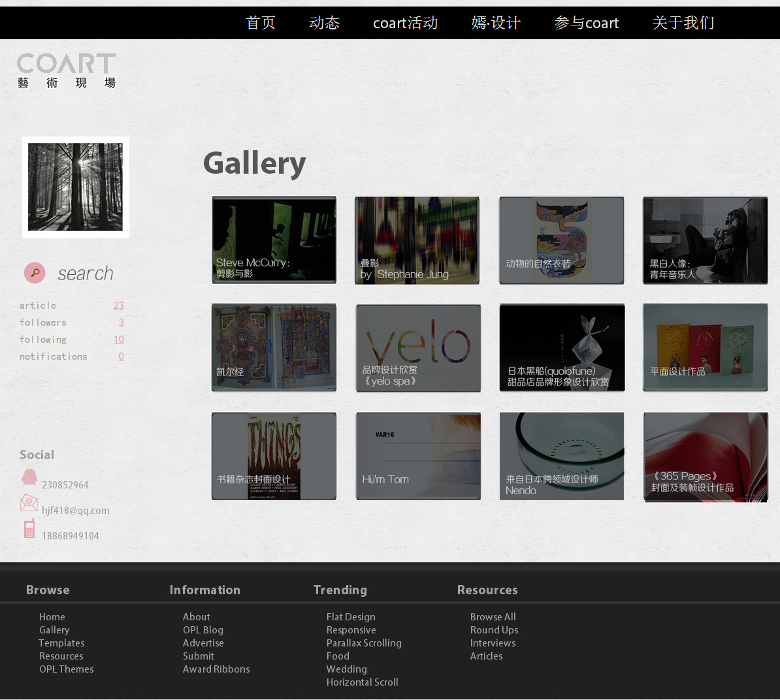Image resolution: width=780 pixels, height=700 pixels.
Task: Click the Gallery page heading
Action: [x=254, y=163]
